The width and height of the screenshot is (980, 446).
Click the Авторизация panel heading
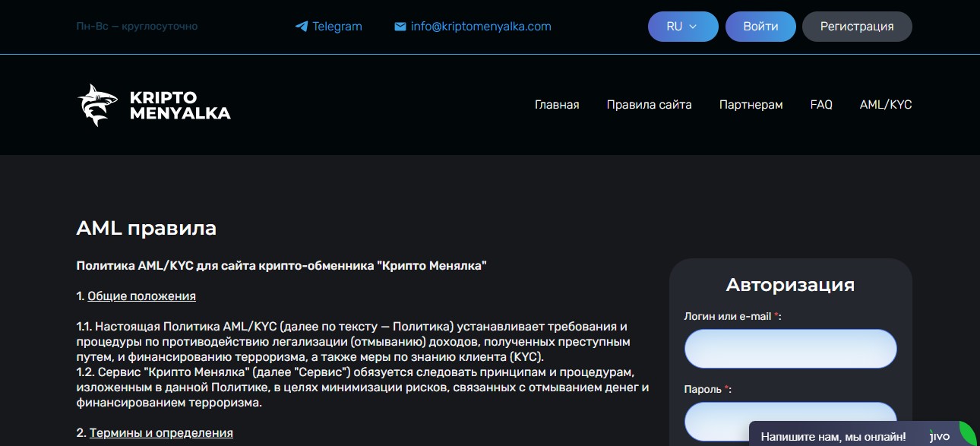(x=790, y=285)
